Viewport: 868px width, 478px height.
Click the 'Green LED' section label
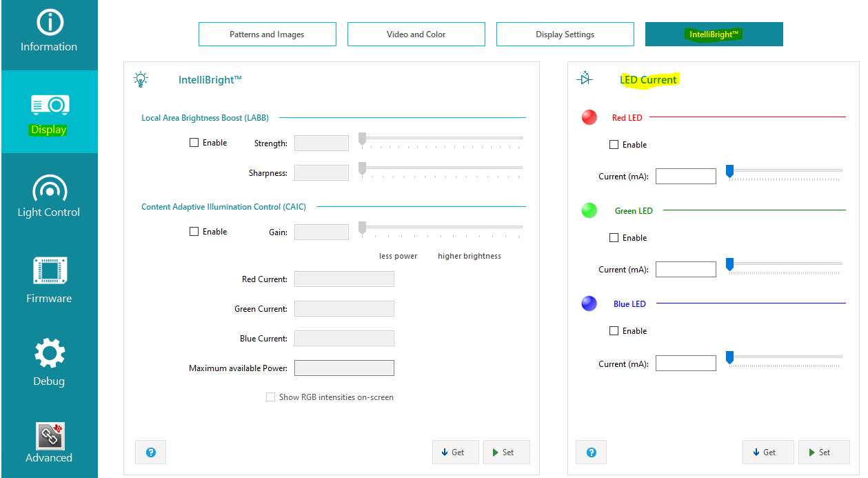pos(634,211)
